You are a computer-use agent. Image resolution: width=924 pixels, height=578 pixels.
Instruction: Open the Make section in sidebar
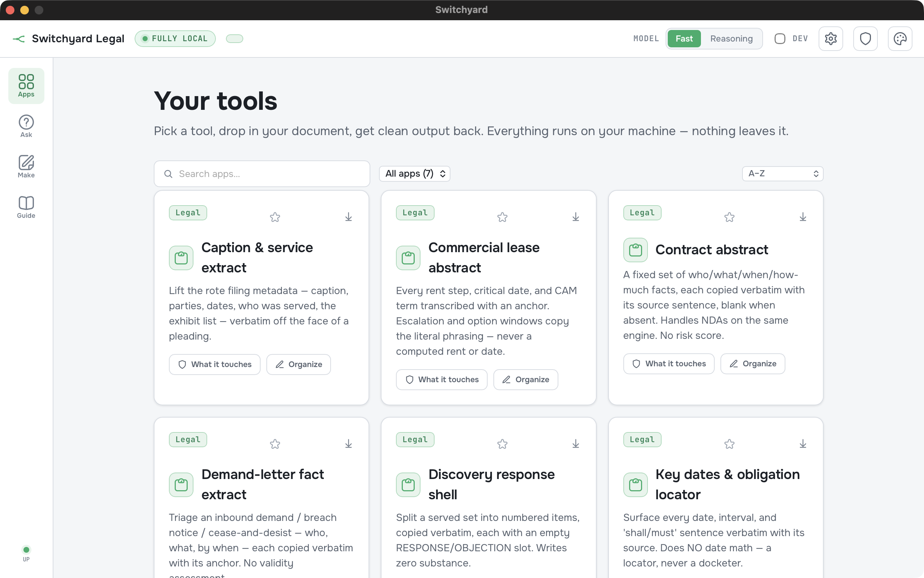tap(26, 167)
